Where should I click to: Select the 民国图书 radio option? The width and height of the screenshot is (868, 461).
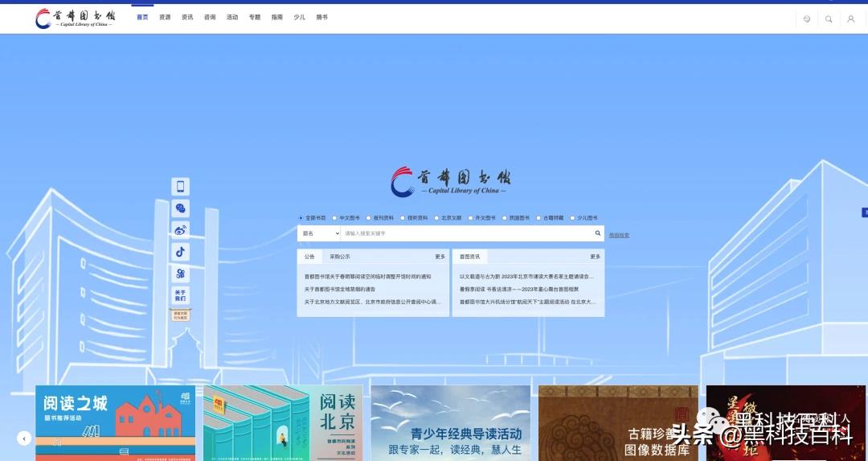point(504,218)
